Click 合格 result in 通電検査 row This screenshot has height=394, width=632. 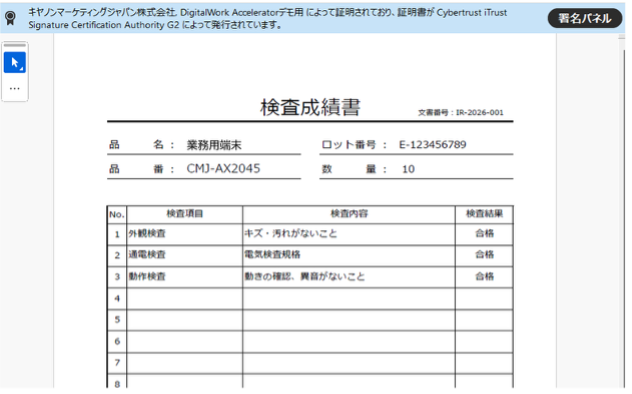pos(484,255)
